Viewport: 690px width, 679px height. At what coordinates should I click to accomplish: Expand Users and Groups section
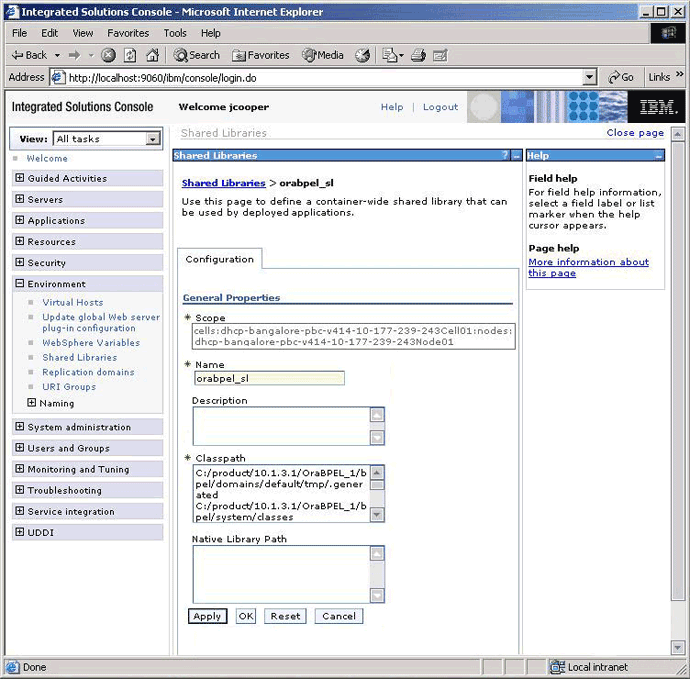[x=19, y=448]
